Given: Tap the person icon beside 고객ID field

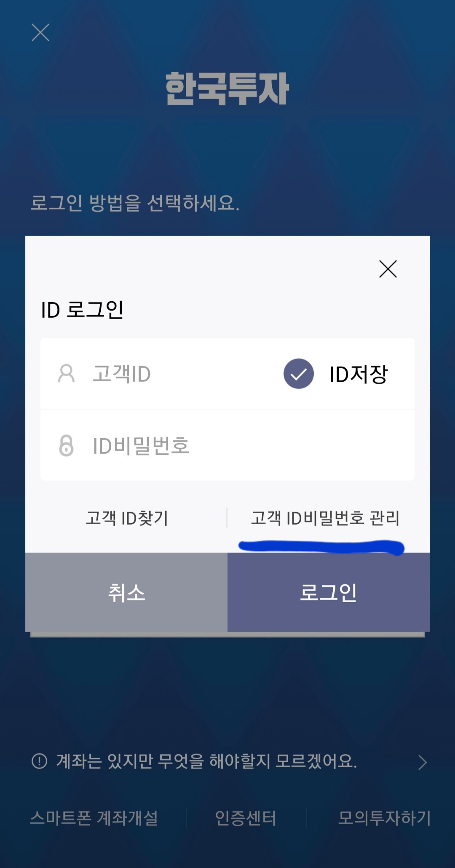Looking at the screenshot, I should [66, 374].
